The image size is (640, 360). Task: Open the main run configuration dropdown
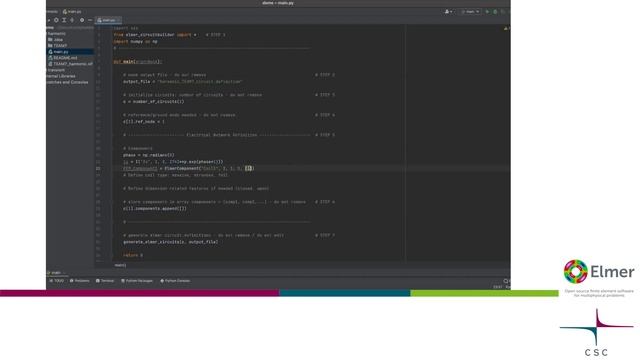(470, 12)
